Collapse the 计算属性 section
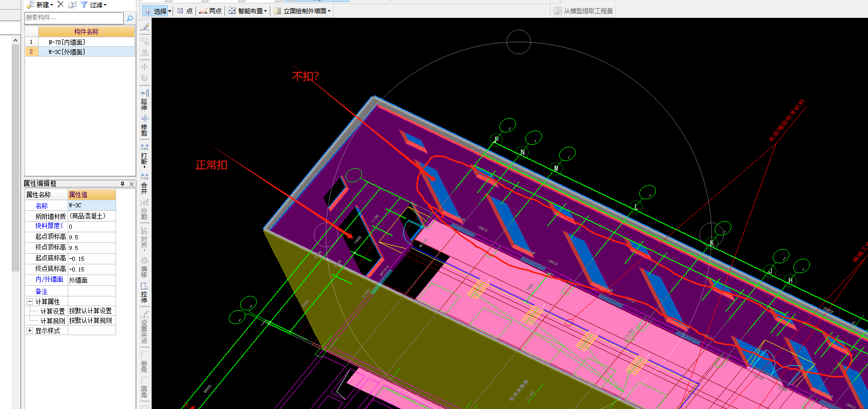 coord(30,302)
